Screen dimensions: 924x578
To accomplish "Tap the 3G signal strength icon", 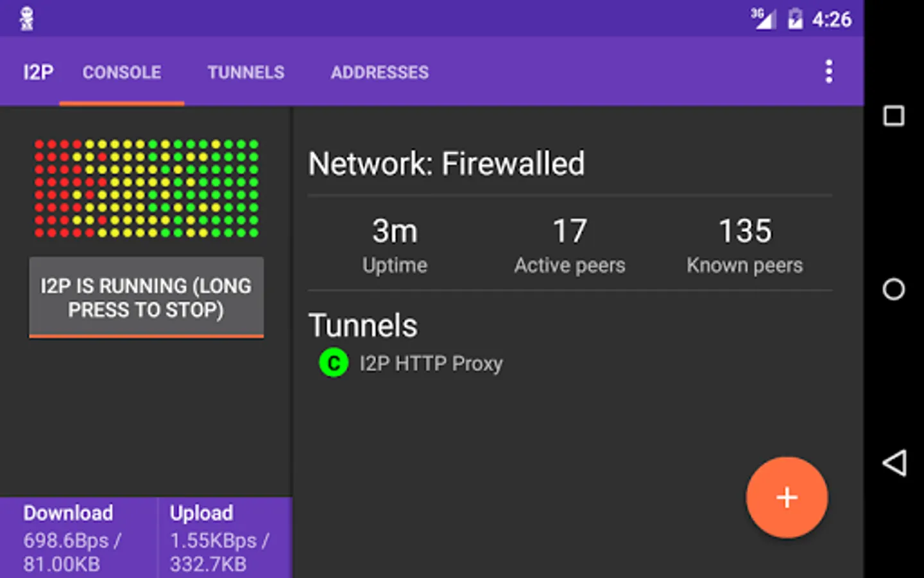I will point(762,19).
